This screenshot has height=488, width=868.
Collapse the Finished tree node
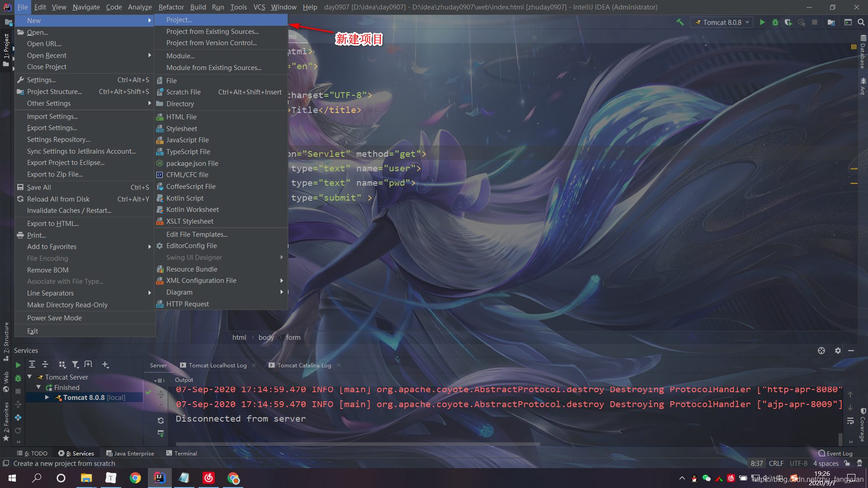pos(39,387)
